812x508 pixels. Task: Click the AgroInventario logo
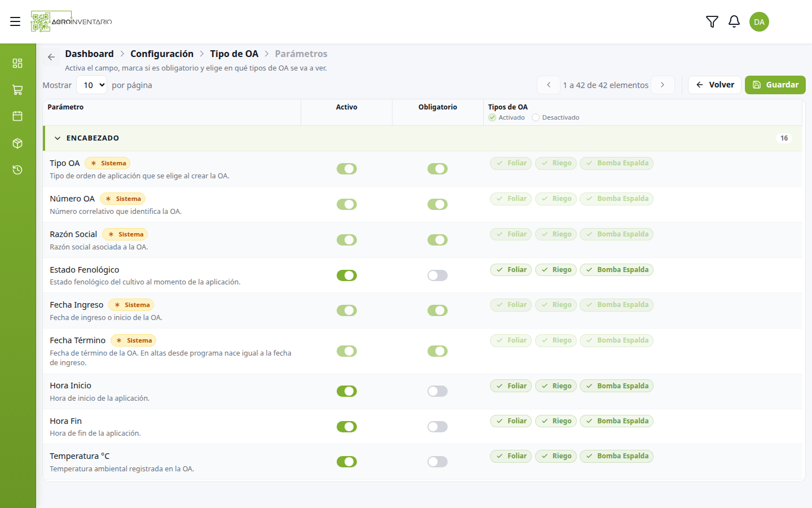click(72, 21)
